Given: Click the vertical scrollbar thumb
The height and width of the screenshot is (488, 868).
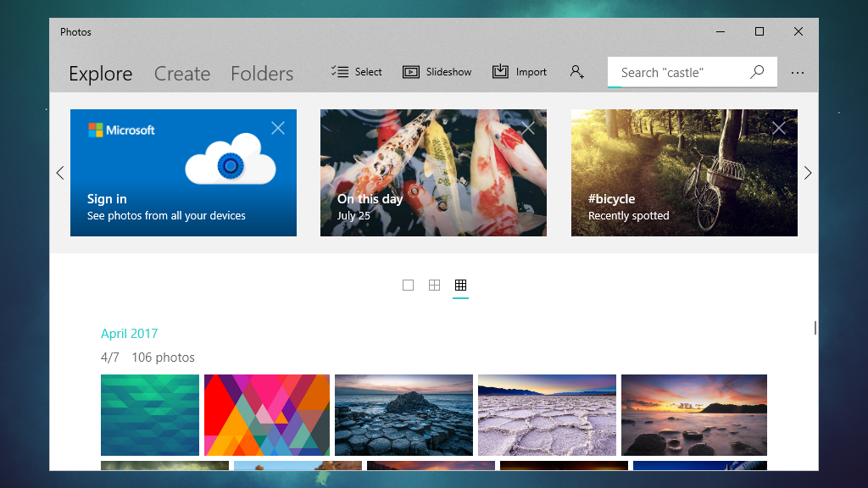Looking at the screenshot, I should 815,328.
